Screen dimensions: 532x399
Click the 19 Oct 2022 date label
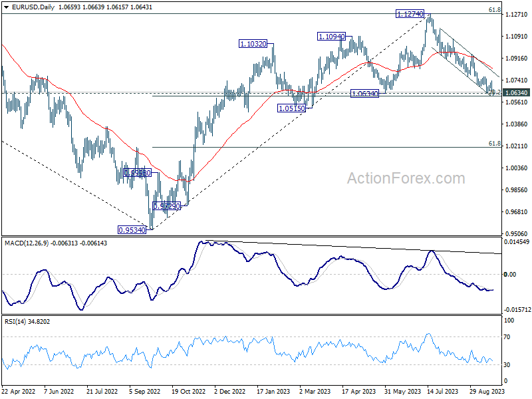[189, 392]
